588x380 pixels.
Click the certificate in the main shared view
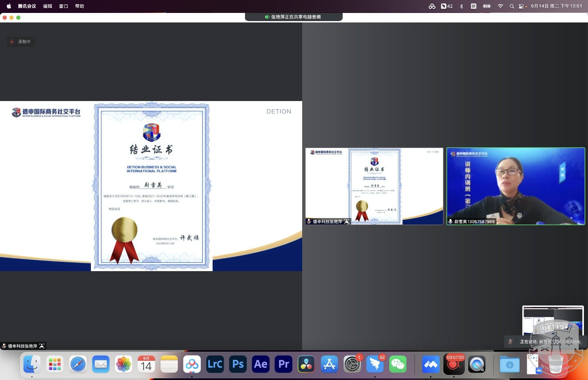[151, 186]
